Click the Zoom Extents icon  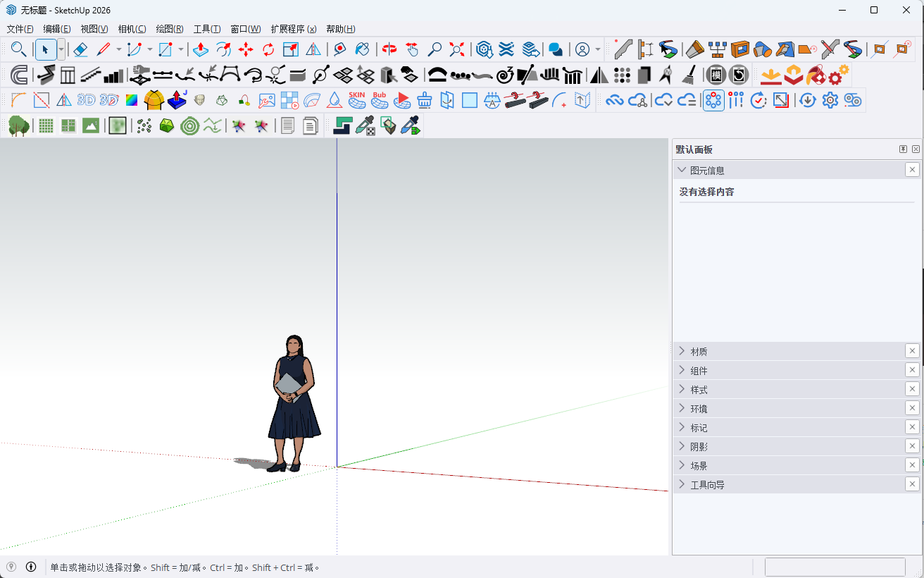click(x=457, y=49)
